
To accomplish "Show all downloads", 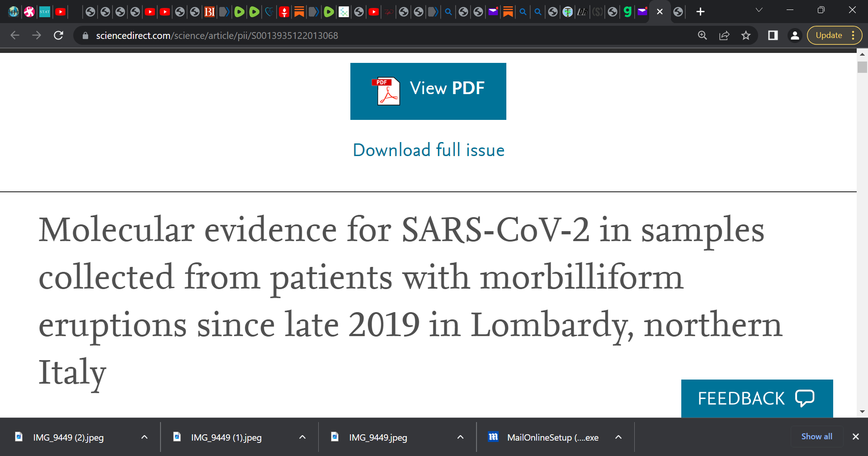I will pyautogui.click(x=816, y=437).
